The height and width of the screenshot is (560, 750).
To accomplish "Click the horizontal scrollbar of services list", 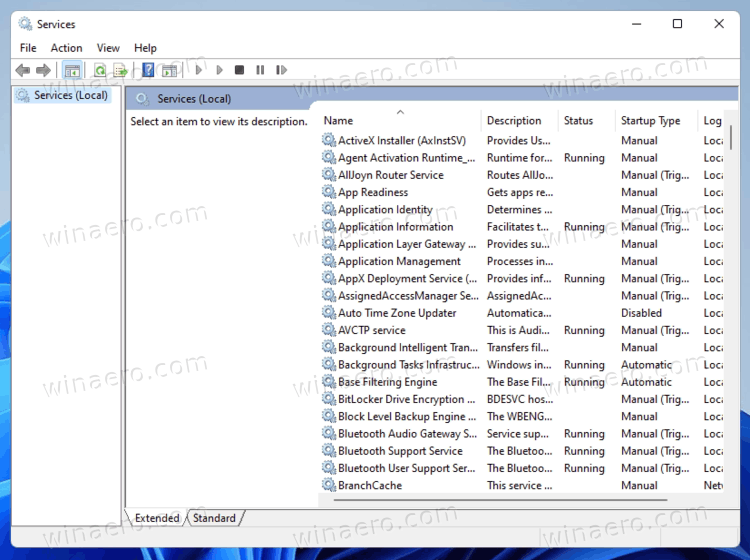I will click(500, 500).
